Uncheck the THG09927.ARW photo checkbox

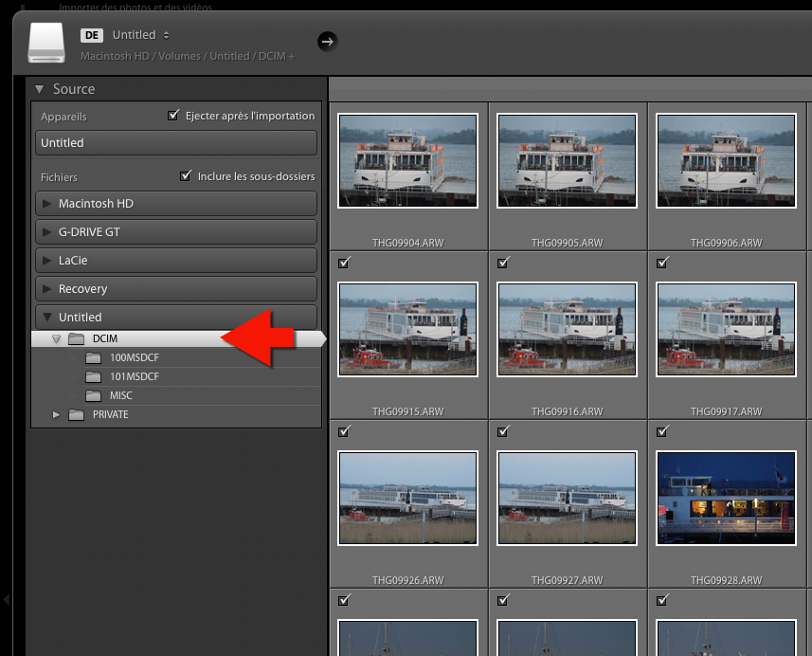(503, 431)
